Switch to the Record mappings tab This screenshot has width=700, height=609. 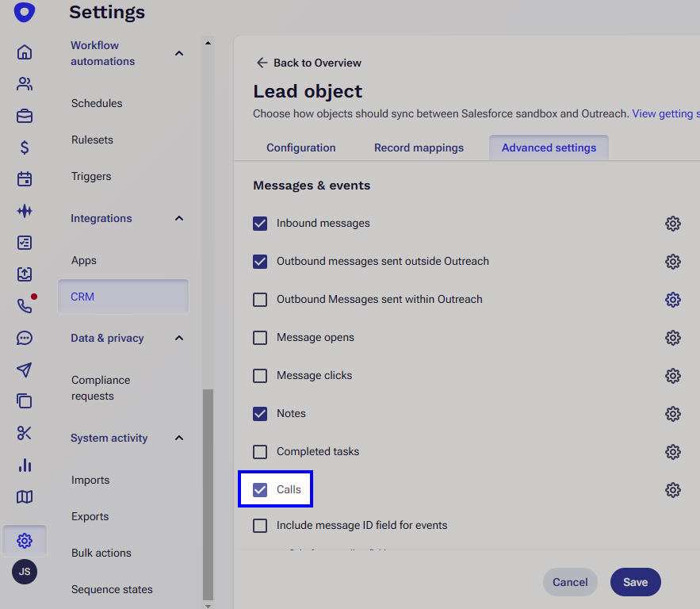coord(419,147)
